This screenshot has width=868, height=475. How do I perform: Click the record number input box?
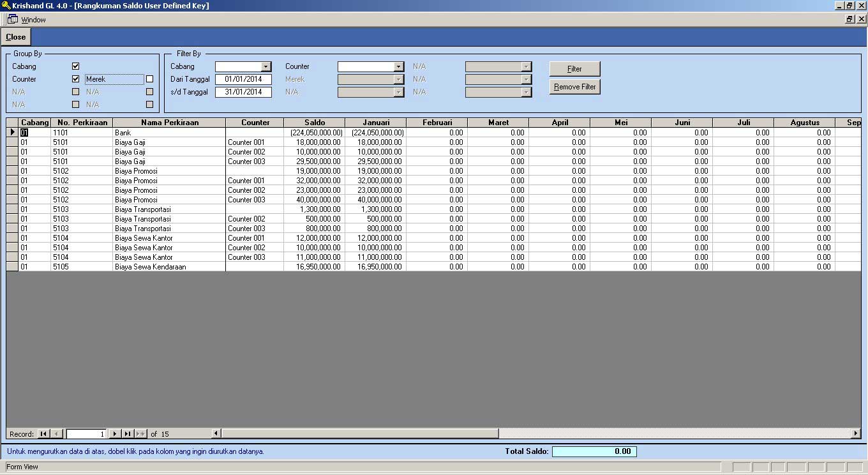pyautogui.click(x=86, y=434)
